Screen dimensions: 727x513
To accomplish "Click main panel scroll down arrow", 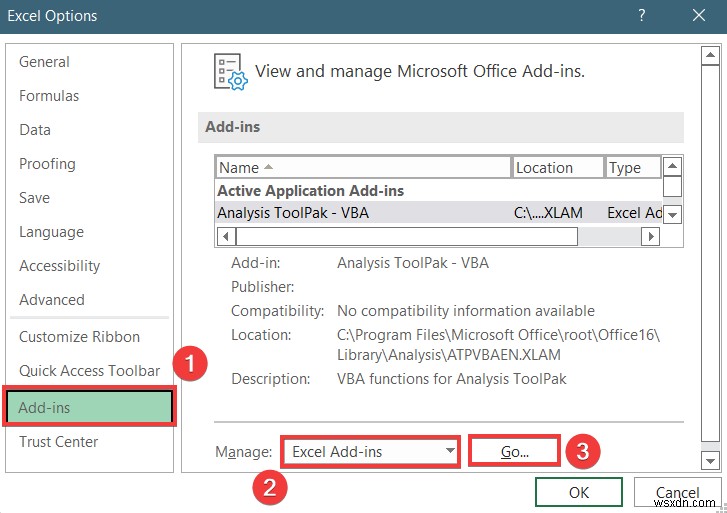I will click(x=710, y=461).
